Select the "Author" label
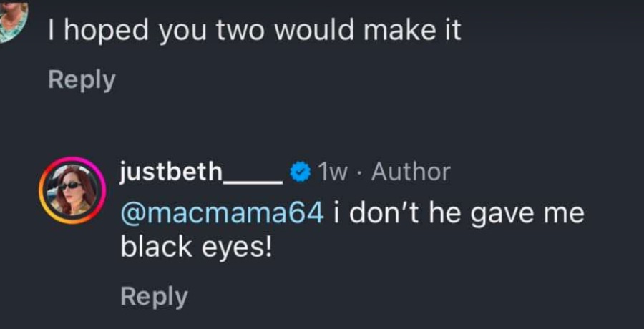Screen dimensions: 644x329 tap(411, 172)
